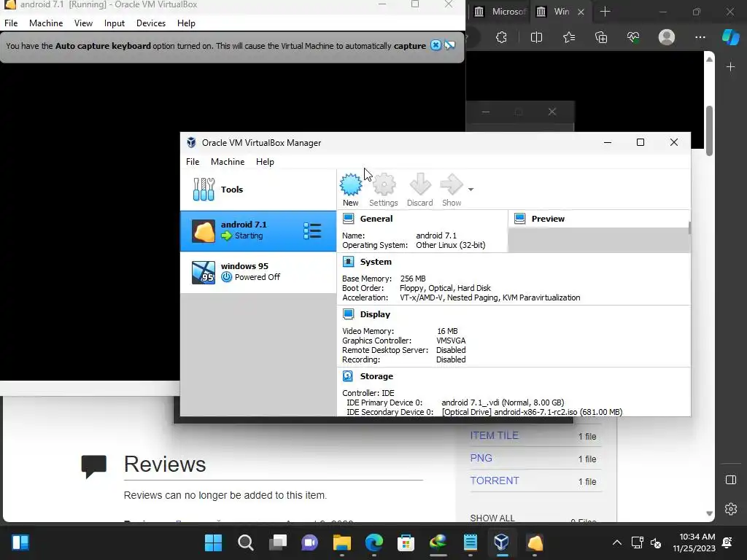Select the android 7.1 virtual machine

pyautogui.click(x=258, y=231)
